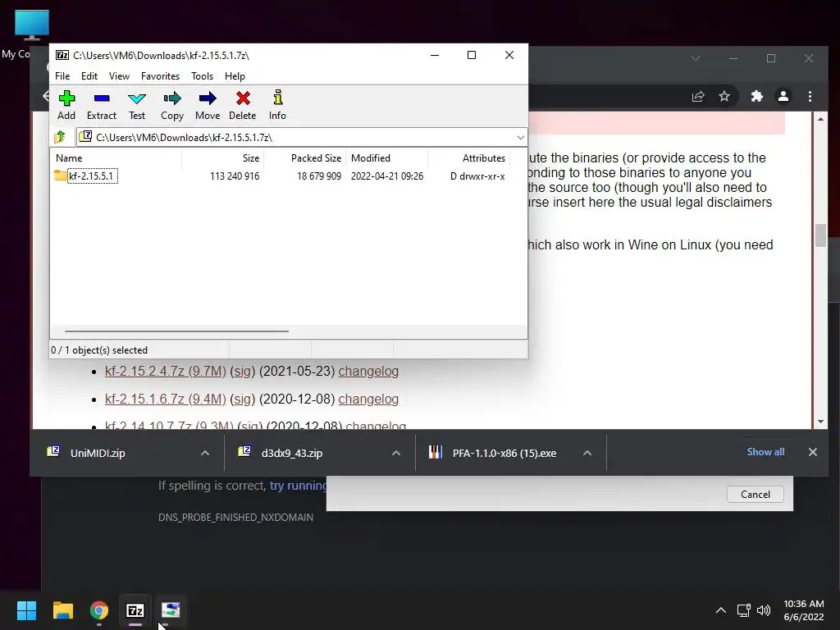This screenshot has width=840, height=630.
Task: Open the Favorites menu
Action: 160,76
